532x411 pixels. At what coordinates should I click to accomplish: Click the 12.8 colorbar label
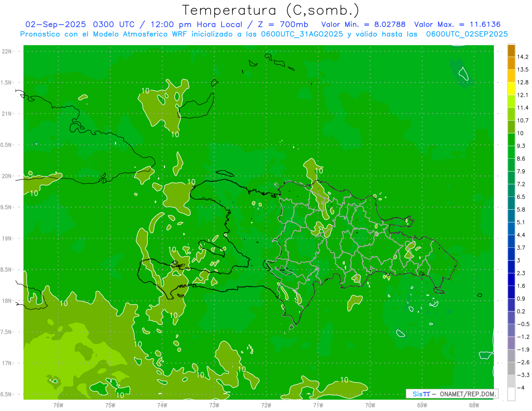click(x=524, y=82)
